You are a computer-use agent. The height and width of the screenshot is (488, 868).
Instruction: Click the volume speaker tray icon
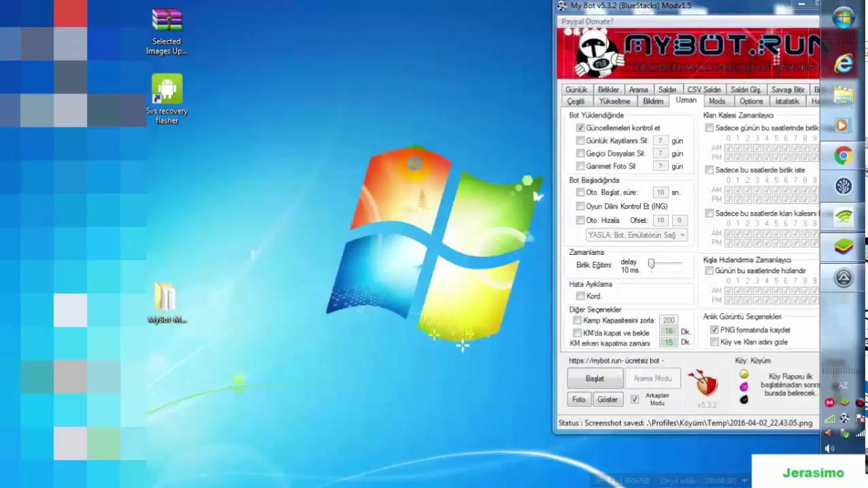[x=830, y=448]
